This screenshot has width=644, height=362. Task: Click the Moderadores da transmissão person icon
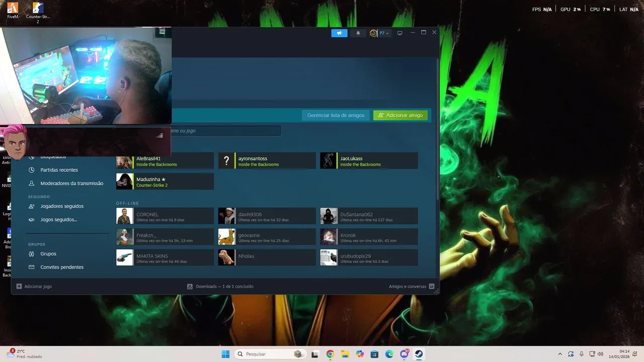(x=32, y=184)
